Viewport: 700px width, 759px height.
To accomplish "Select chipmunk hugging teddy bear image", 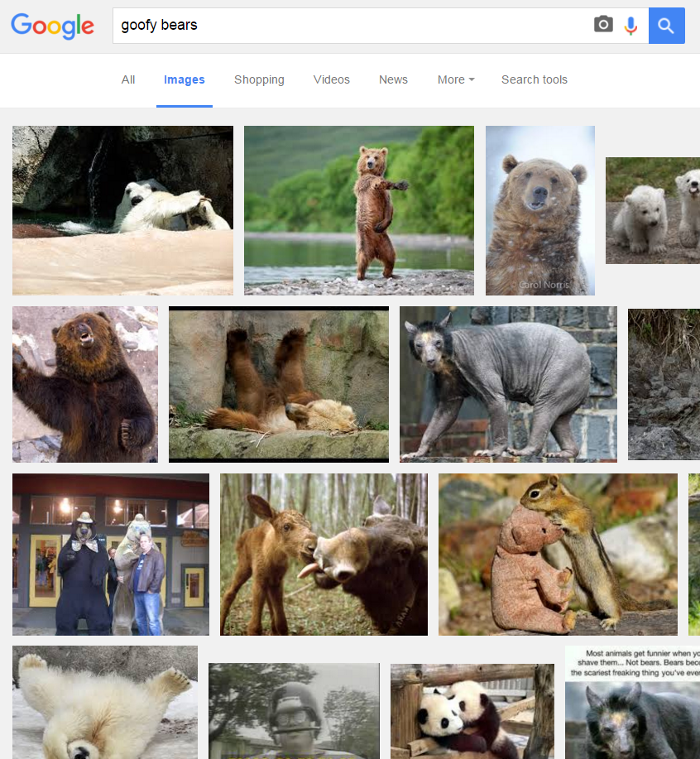I will tap(558, 554).
